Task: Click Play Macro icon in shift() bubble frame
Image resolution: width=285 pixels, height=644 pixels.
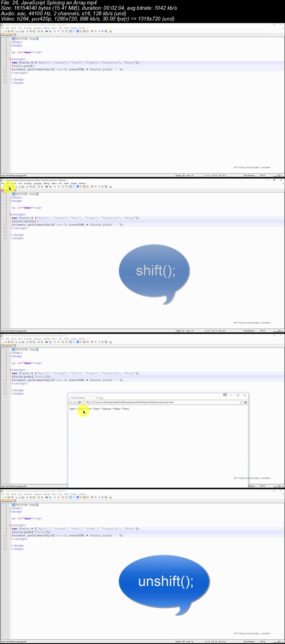Action: 99,187
